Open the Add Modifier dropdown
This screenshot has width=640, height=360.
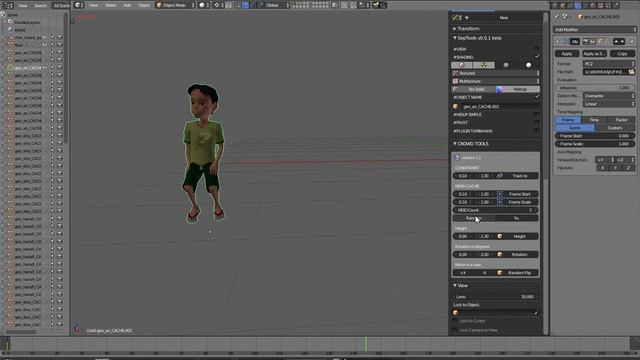point(595,29)
